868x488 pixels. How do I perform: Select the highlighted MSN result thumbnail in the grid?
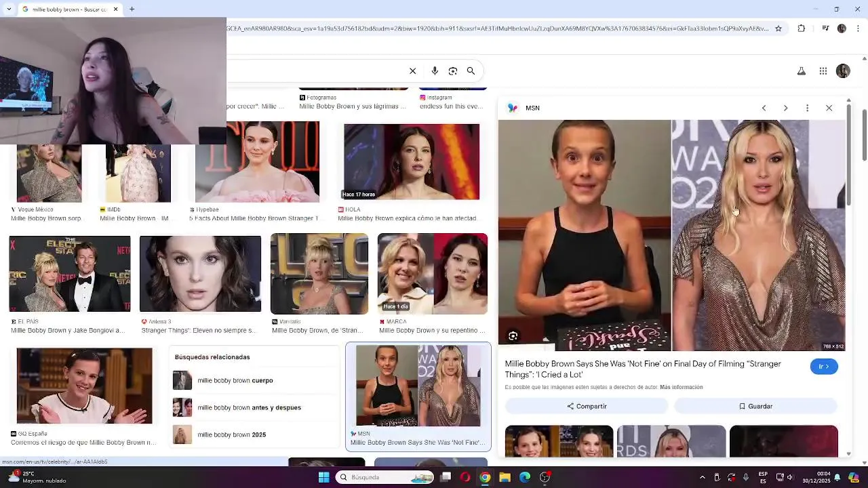pos(418,386)
